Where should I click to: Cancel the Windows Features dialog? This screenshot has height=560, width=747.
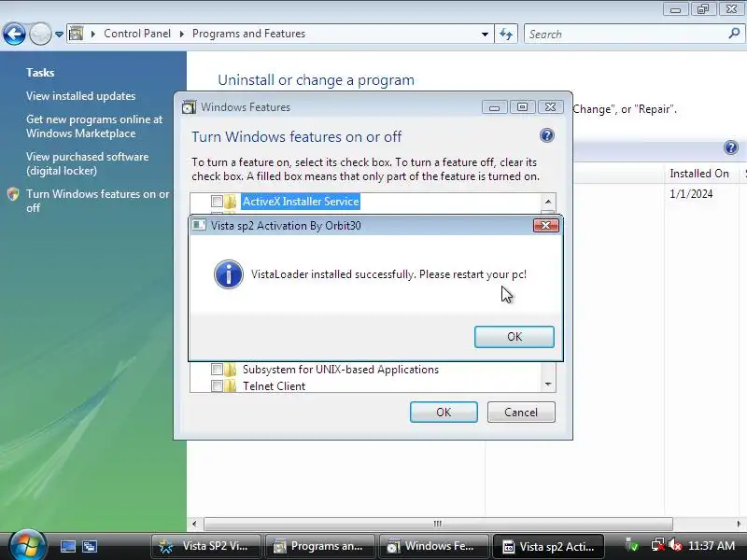[x=521, y=412]
